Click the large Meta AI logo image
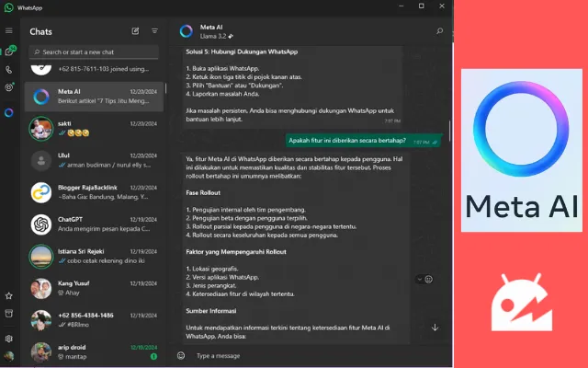The height and width of the screenshot is (368, 588). (x=522, y=150)
